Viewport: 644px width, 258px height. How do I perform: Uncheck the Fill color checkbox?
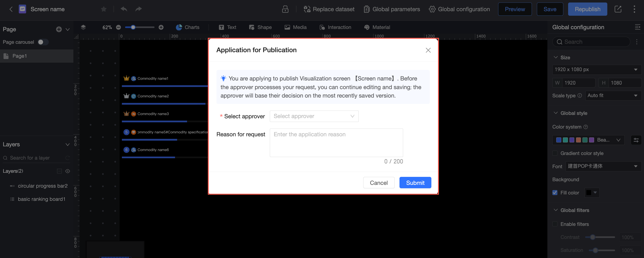555,193
